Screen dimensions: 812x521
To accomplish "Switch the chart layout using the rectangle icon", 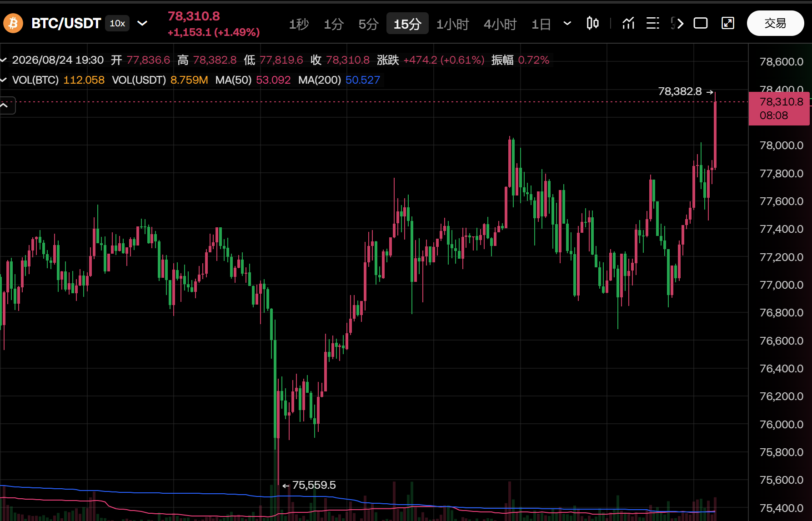I will click(701, 23).
